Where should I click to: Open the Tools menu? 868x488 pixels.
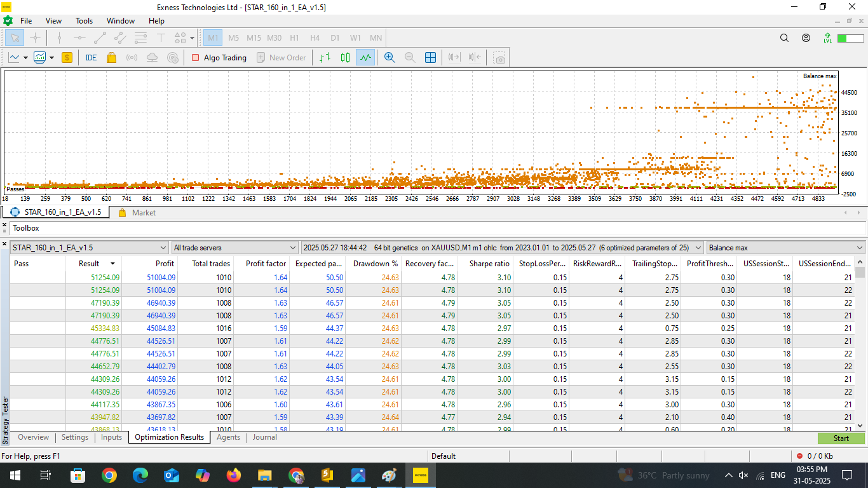pos(84,21)
